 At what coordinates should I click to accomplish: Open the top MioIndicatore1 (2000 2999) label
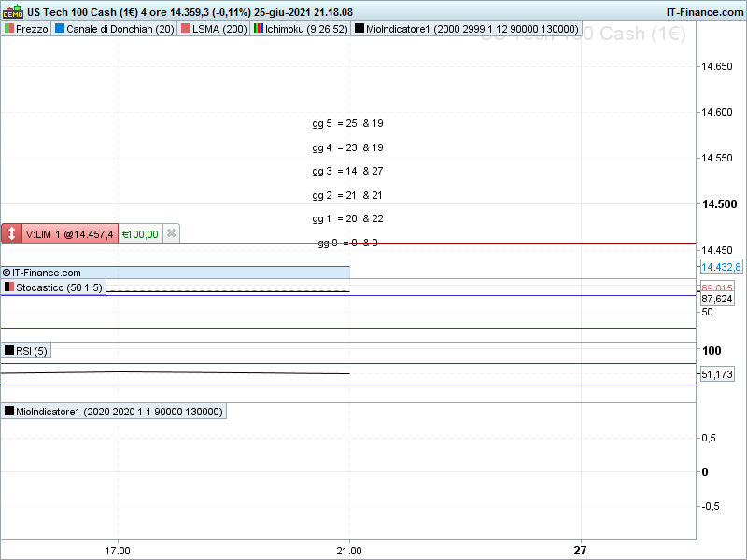coord(466,29)
